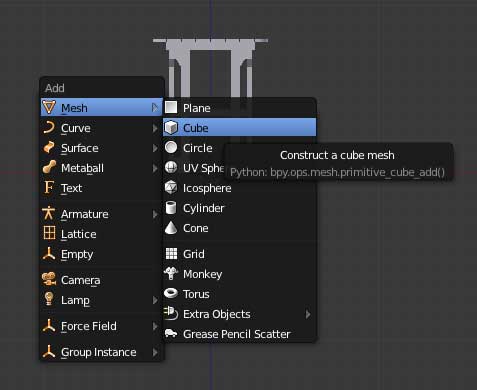Choose Curve from the Add menu
477x390 pixels.
click(101, 128)
